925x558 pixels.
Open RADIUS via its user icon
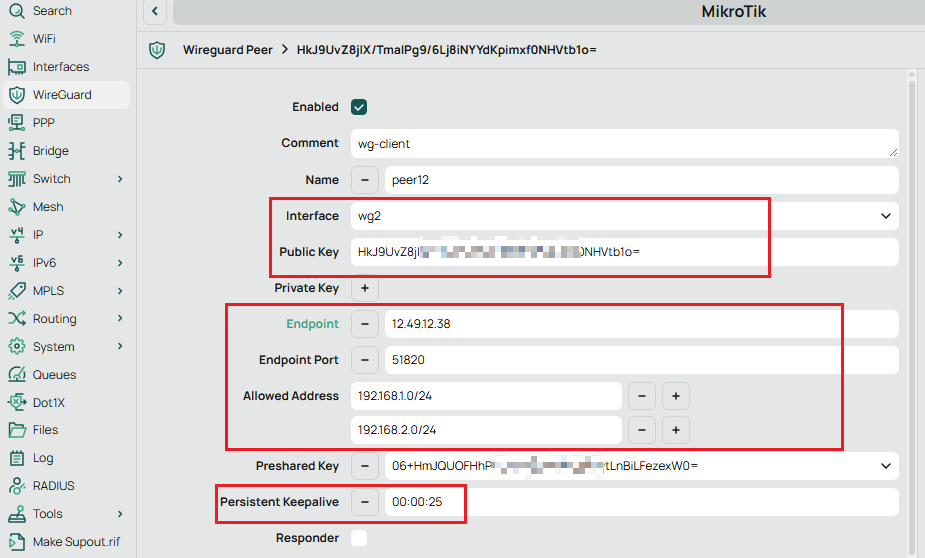click(17, 486)
